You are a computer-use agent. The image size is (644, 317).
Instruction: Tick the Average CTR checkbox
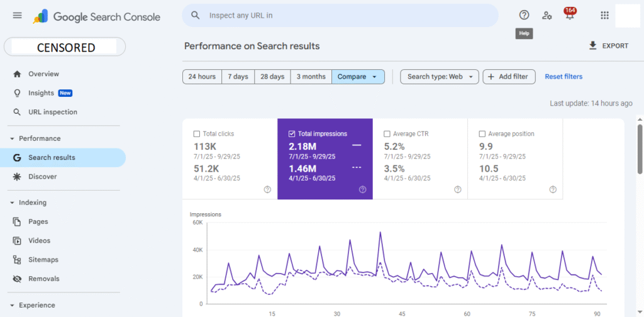[x=387, y=134]
